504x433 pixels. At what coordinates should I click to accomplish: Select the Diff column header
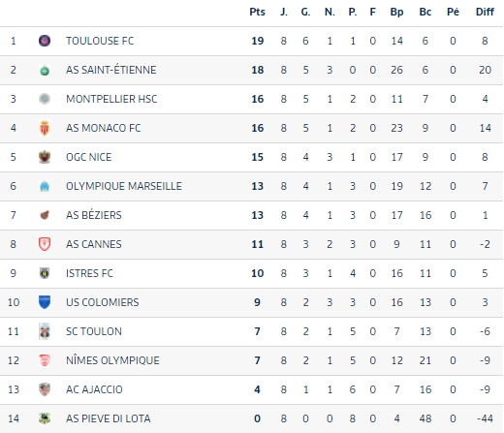pos(485,12)
